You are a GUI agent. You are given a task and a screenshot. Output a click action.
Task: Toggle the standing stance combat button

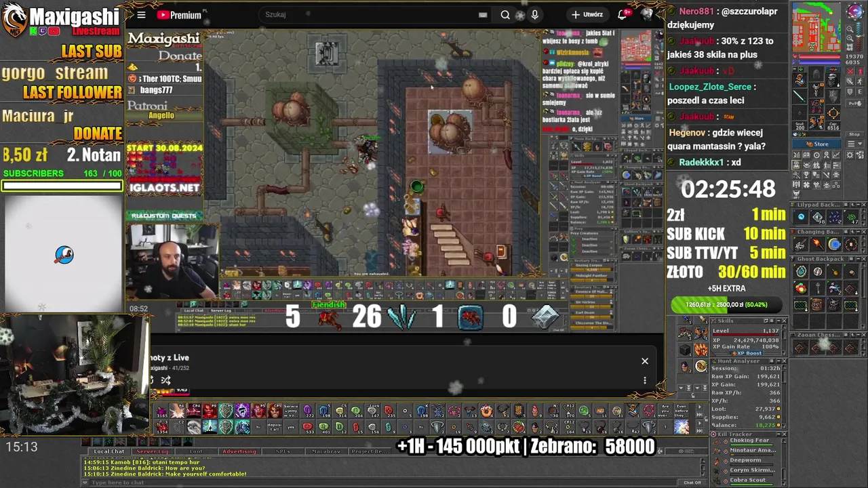coord(860,71)
